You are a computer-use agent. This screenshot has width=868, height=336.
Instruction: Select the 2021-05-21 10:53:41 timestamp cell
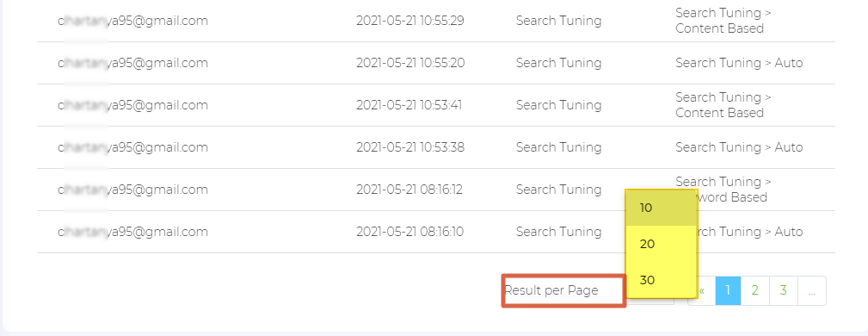[x=409, y=105]
